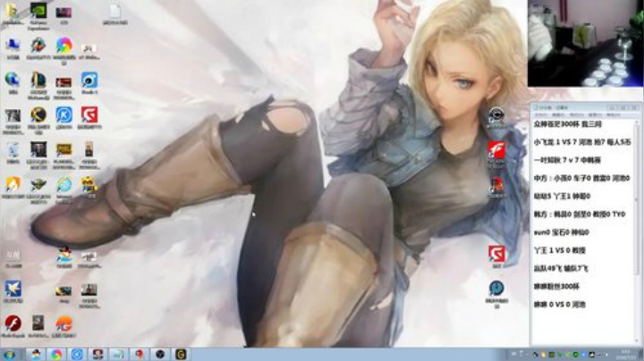This screenshot has height=361, width=644.
Task: Open the fifth menu (帮助) in the Notepad menu bar
Action: [x=614, y=115]
